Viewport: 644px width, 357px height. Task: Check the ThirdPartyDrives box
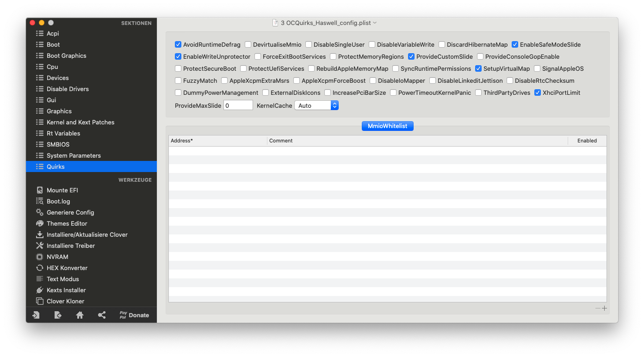click(x=478, y=93)
